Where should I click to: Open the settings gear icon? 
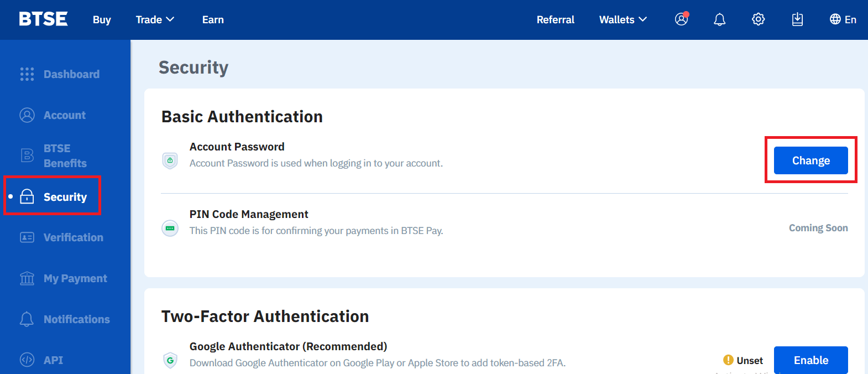coord(758,19)
